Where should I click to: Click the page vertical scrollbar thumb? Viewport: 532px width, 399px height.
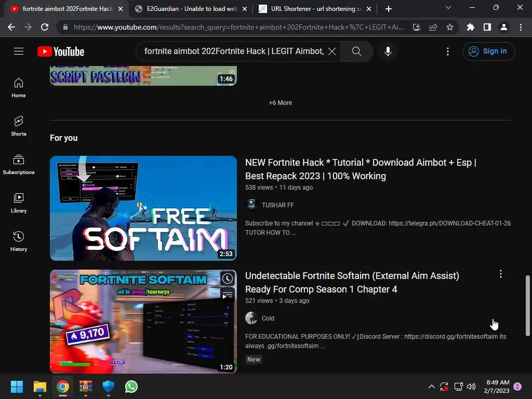point(528,305)
